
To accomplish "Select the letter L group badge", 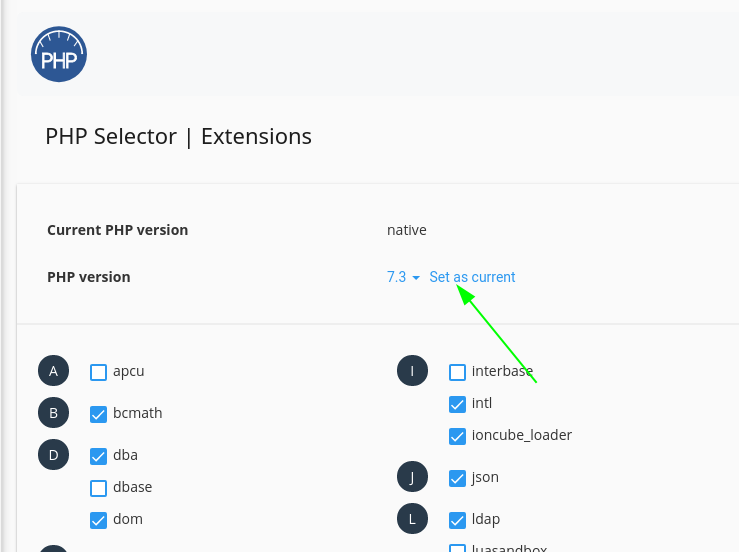I will 412,519.
